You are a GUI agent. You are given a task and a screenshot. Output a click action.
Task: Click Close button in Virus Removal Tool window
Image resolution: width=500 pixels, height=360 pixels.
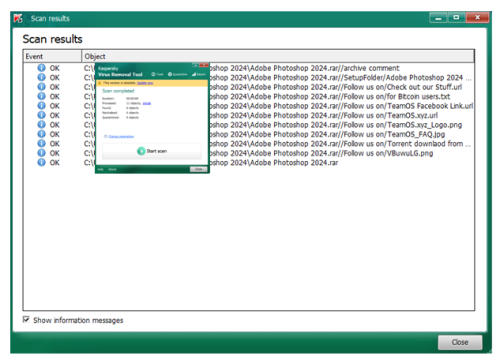[199, 169]
